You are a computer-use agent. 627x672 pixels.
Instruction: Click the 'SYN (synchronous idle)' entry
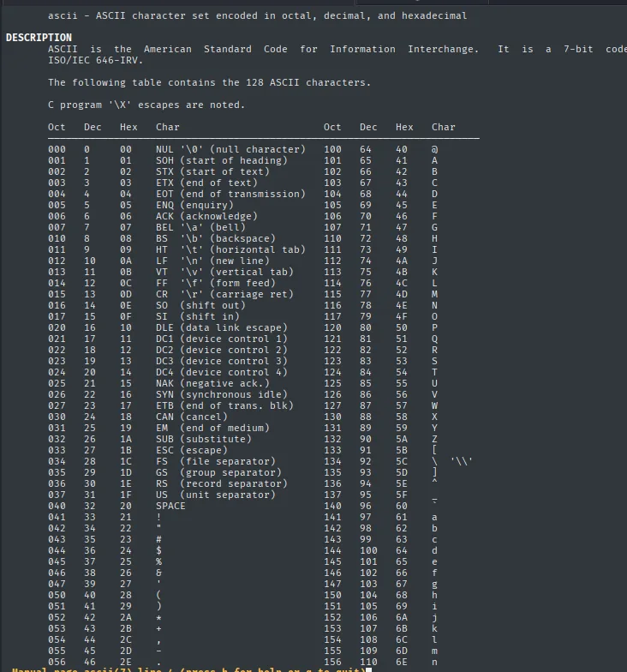click(222, 394)
